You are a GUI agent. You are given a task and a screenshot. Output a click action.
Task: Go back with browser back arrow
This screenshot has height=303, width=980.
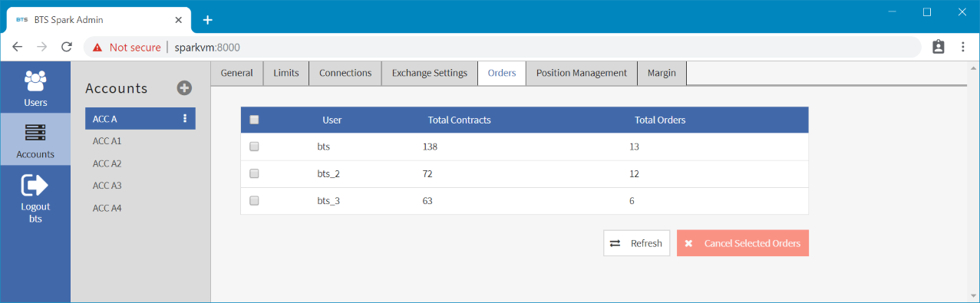pyautogui.click(x=18, y=47)
